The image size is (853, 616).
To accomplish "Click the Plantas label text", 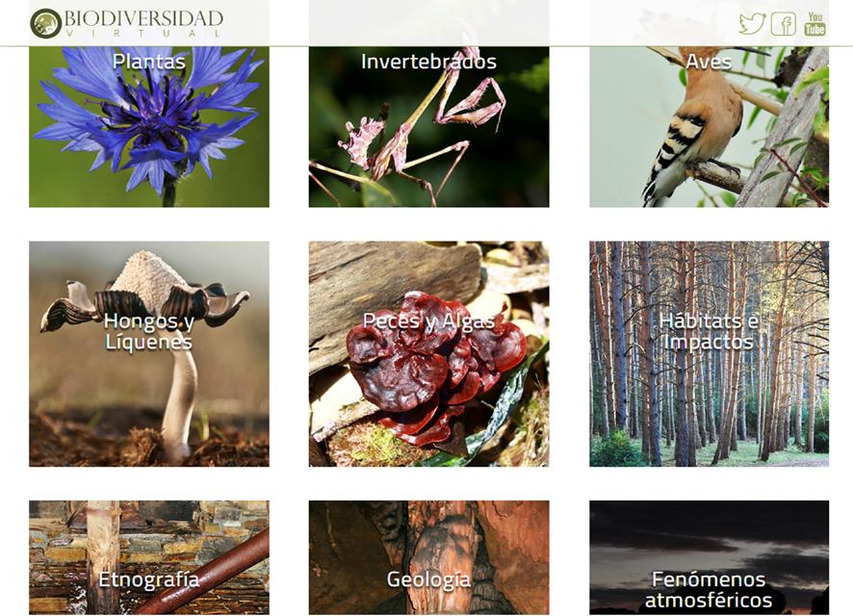I will coord(149,62).
